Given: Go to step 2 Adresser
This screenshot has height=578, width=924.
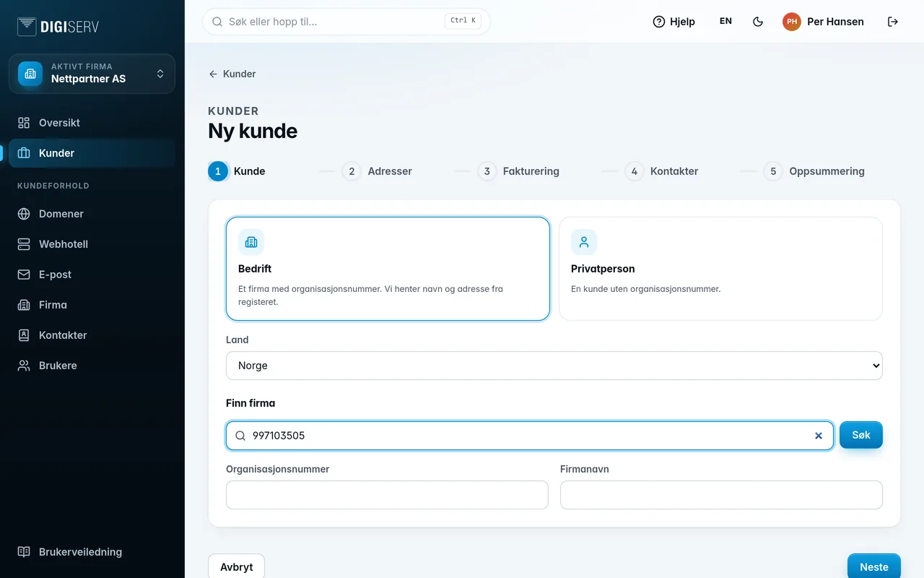Looking at the screenshot, I should pyautogui.click(x=377, y=171).
